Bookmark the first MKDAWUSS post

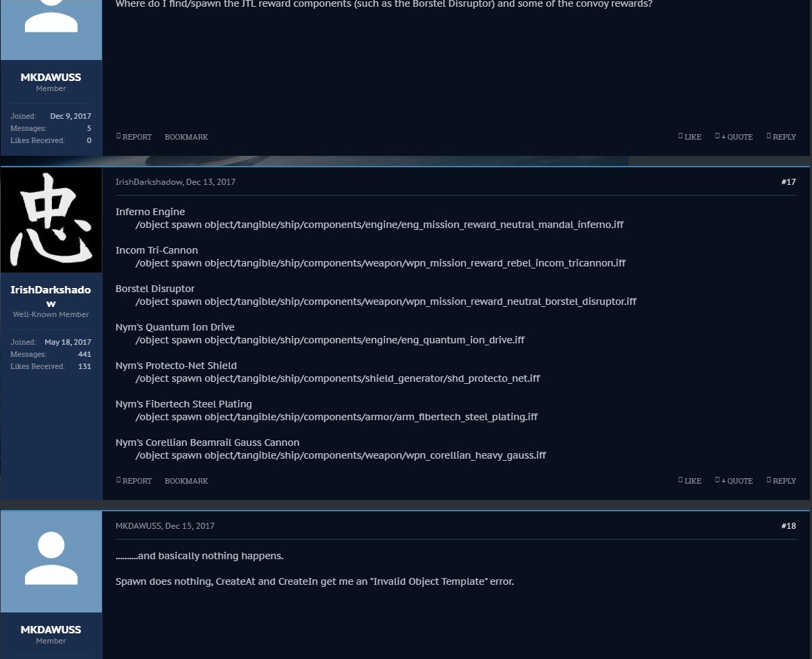pos(186,137)
